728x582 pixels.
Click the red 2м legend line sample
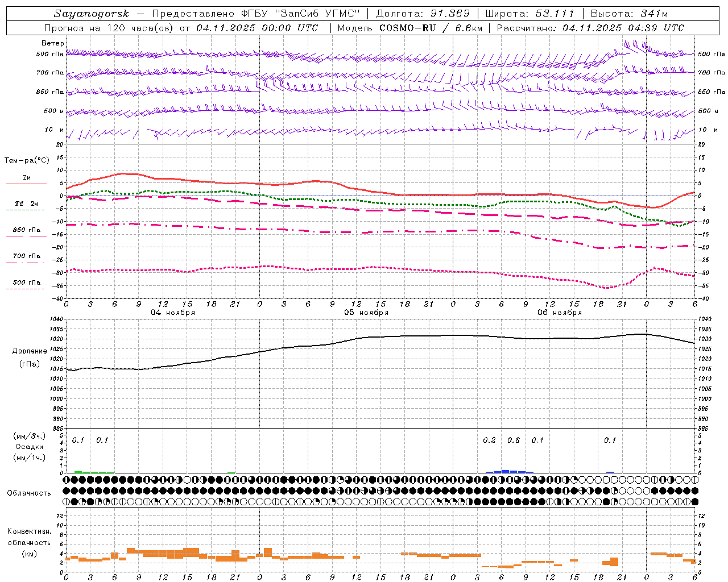tap(26, 184)
